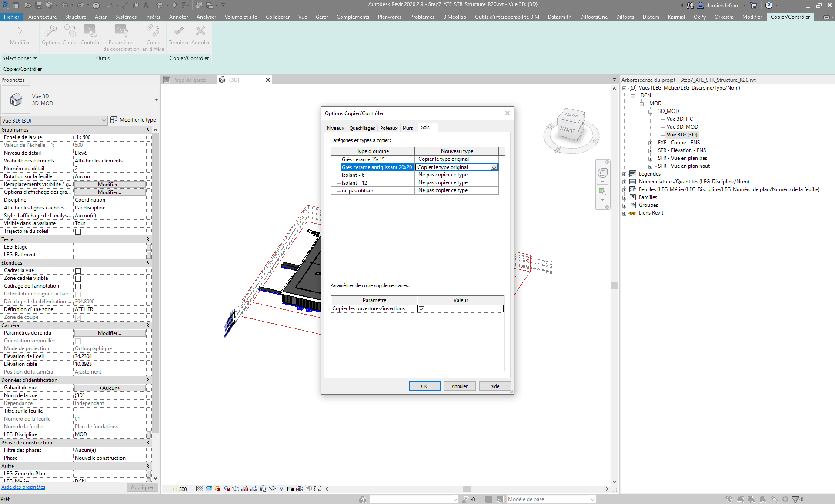Open the Structure ribbon tab
Image resolution: width=835 pixels, height=504 pixels.
(x=75, y=17)
